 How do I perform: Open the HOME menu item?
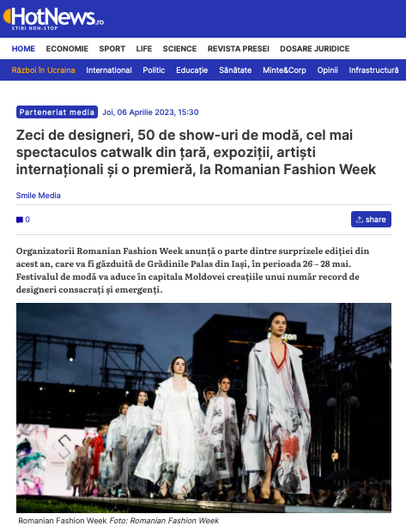click(x=23, y=49)
